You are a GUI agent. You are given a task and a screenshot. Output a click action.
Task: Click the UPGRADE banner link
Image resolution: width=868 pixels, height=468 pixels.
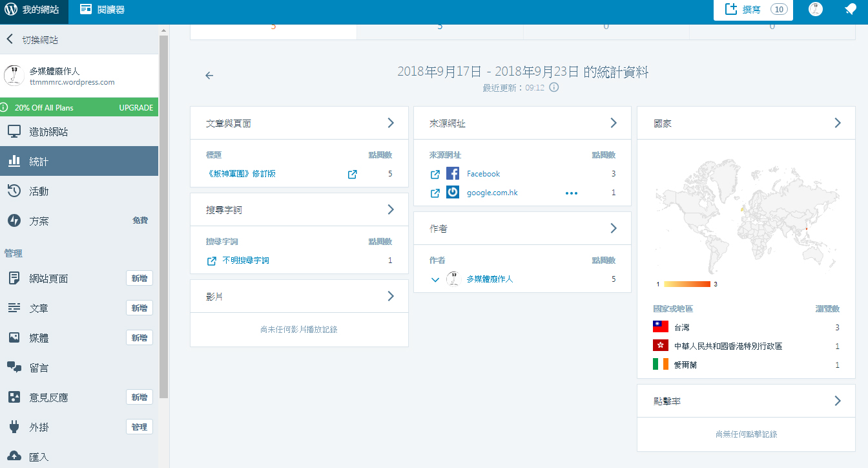coord(136,107)
